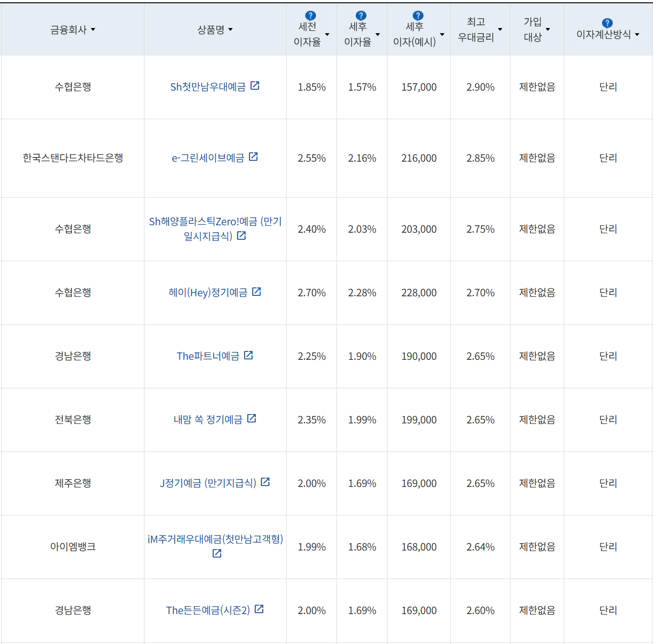The height and width of the screenshot is (644, 653).
Task: Select the 수협은행 row showing 2.70% rate
Action: tap(72, 292)
